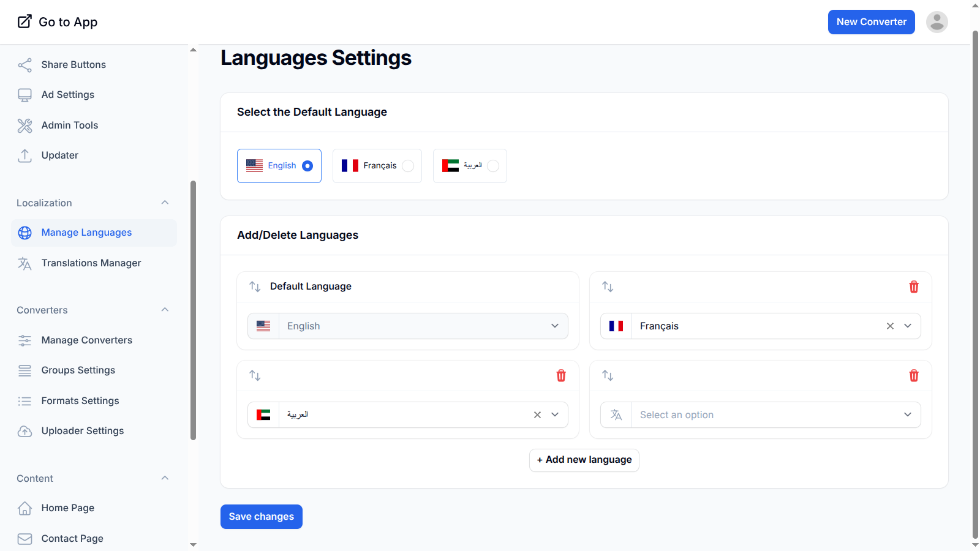The image size is (980, 551).
Task: Clear the Arabic selection with X
Action: pos(537,415)
